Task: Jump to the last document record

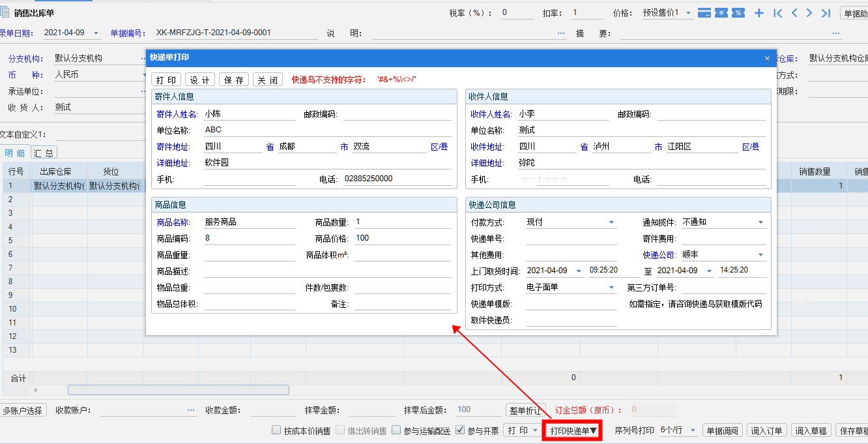Action: [x=826, y=13]
